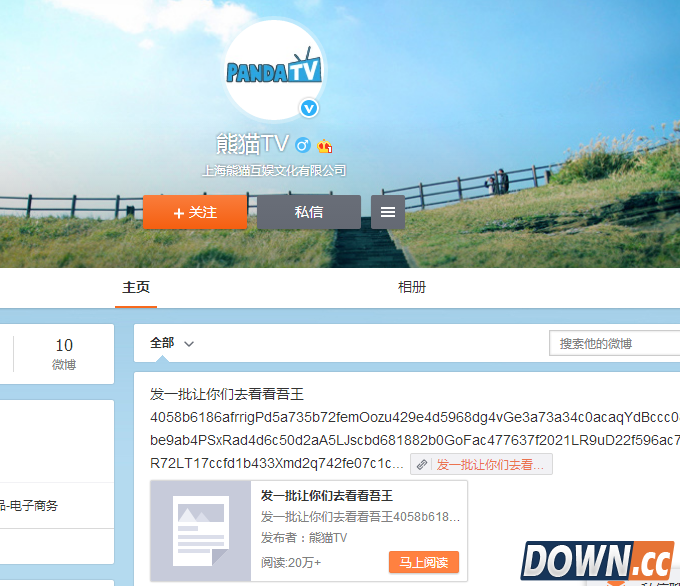Open the 10 微博 post count
Image resolution: width=680 pixels, height=586 pixels.
coord(64,354)
